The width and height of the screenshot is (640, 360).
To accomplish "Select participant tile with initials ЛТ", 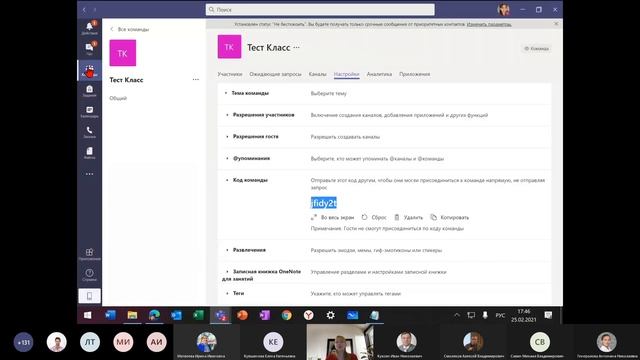I will click(x=90, y=342).
